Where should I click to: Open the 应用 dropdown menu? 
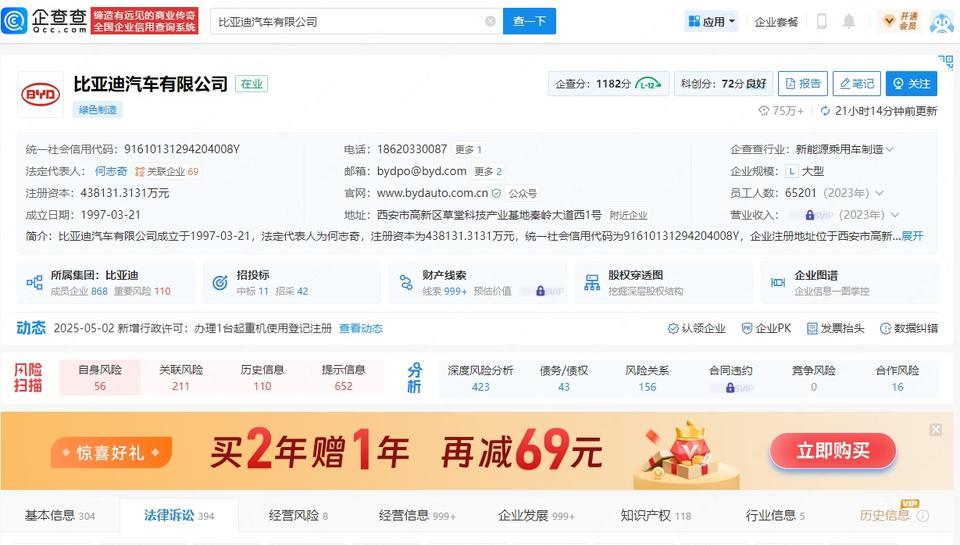click(x=711, y=21)
